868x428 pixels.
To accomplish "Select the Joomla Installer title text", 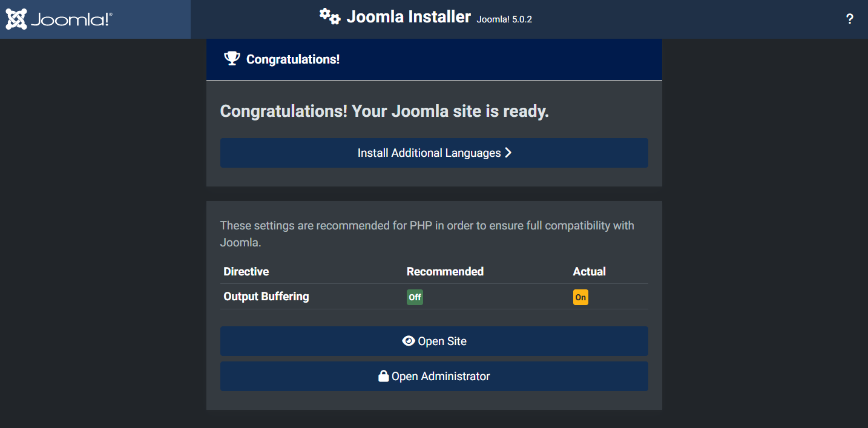I will click(409, 17).
